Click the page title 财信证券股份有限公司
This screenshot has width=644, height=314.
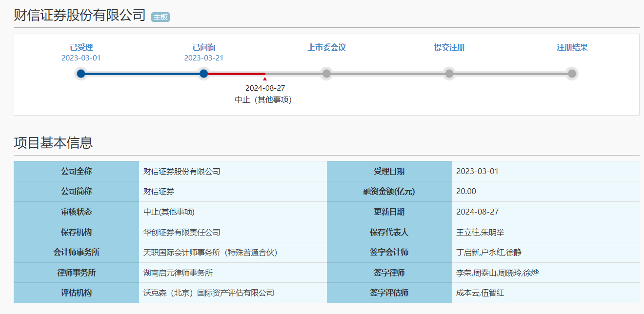pyautogui.click(x=80, y=15)
